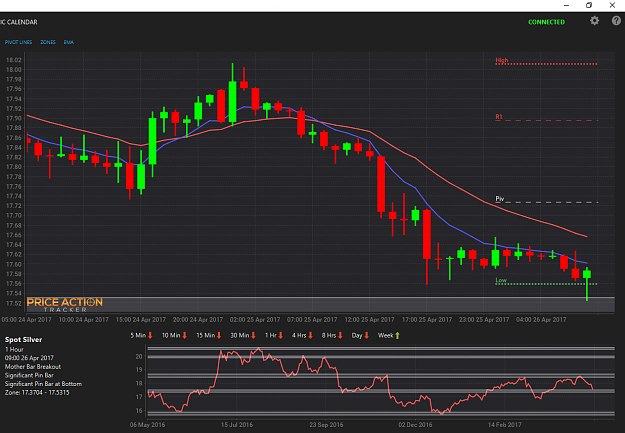The image size is (625, 433).
Task: Click the 05:00 24 Apr 2017 time label
Action: (26, 320)
